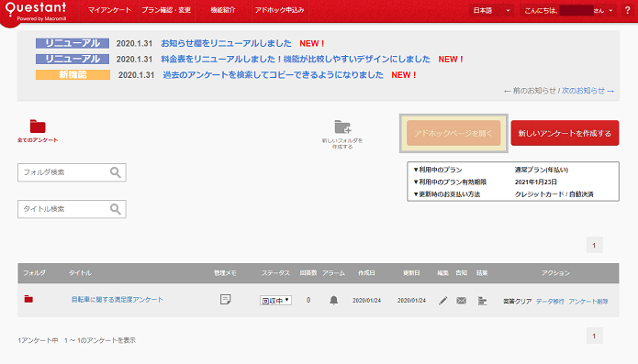Click アンケート削除 action link
This screenshot has height=364, width=638.
click(x=588, y=302)
